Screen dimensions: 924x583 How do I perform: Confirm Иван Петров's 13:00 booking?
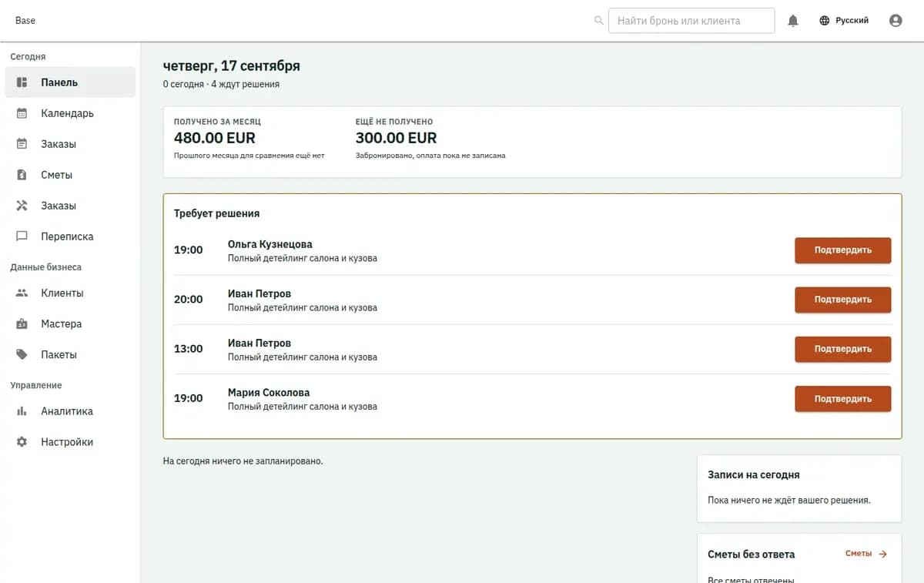pos(843,349)
